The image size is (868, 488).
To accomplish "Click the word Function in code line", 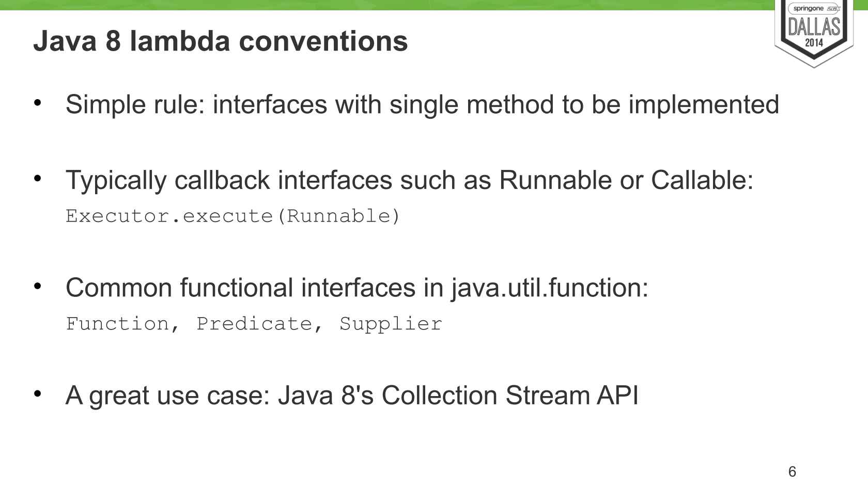I will point(117,324).
